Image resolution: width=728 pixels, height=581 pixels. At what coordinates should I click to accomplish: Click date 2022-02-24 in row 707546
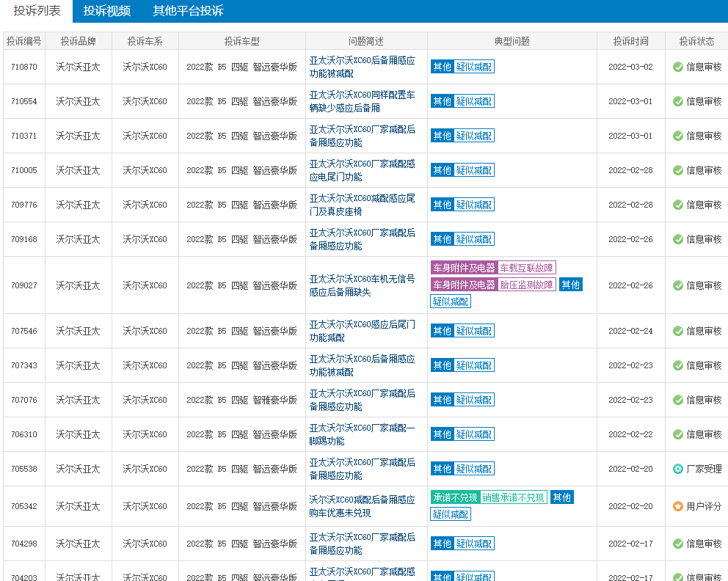pos(630,331)
